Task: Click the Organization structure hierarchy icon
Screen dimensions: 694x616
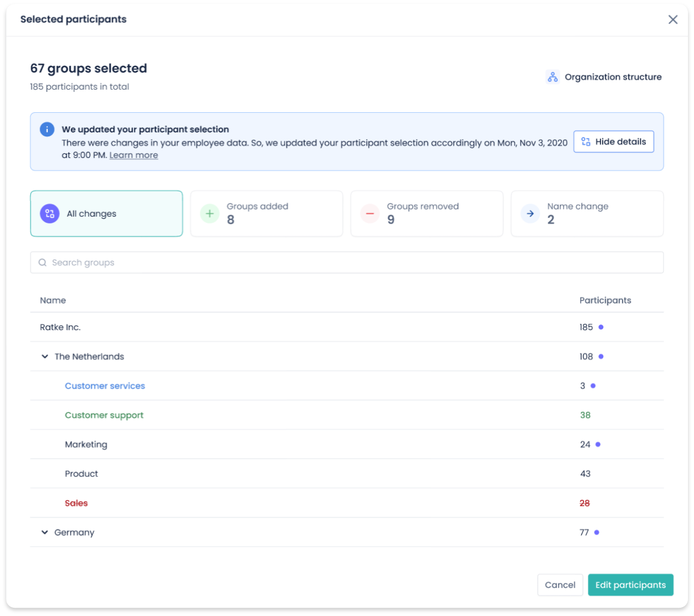Action: 552,77
